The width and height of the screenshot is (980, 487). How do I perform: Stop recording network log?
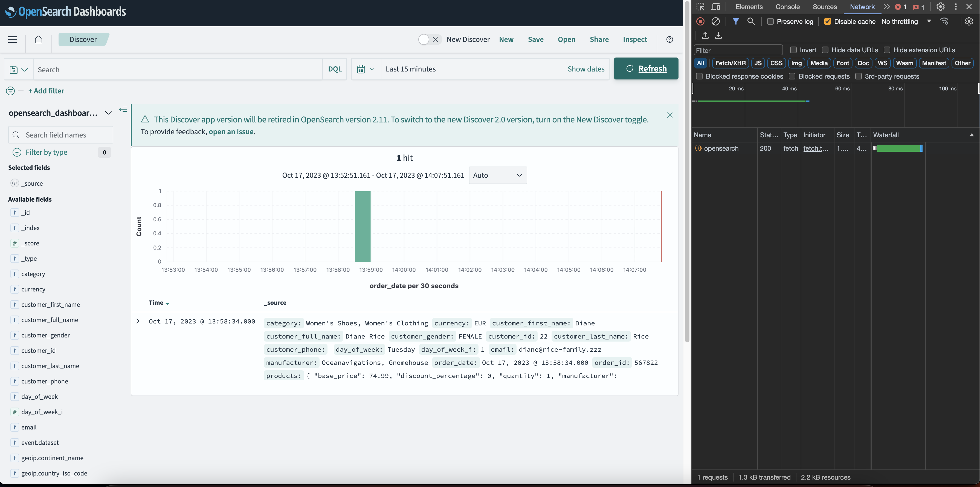700,22
